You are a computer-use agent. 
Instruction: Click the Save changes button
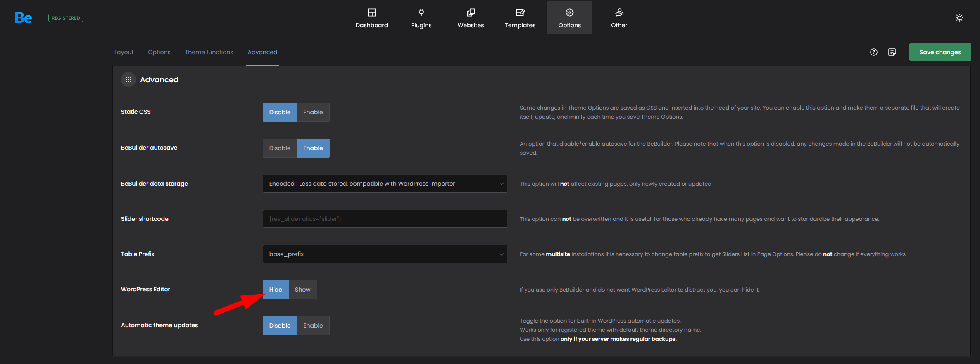click(940, 52)
